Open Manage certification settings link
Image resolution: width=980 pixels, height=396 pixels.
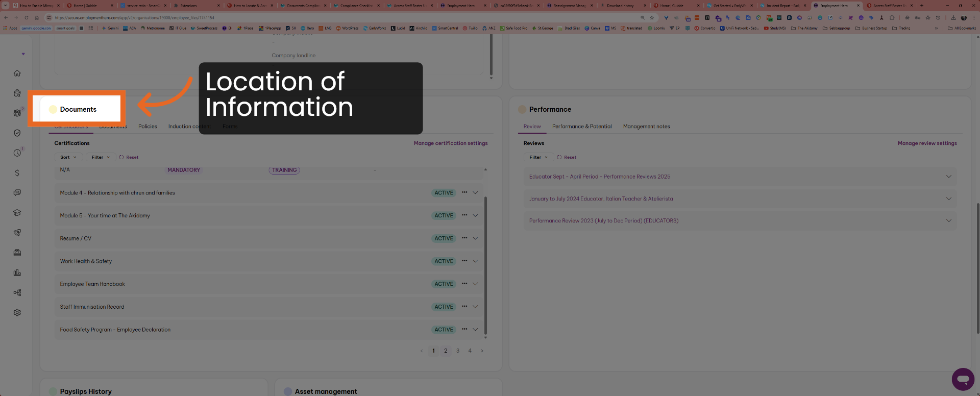point(451,143)
